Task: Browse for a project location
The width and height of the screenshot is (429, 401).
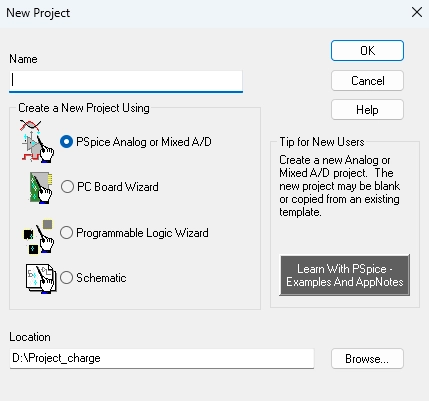Action: point(367,359)
